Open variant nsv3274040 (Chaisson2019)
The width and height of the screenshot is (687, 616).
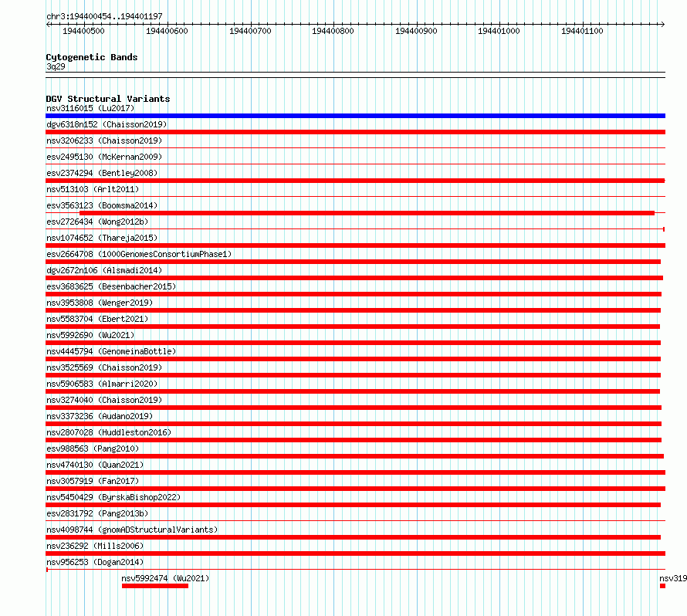(104, 400)
